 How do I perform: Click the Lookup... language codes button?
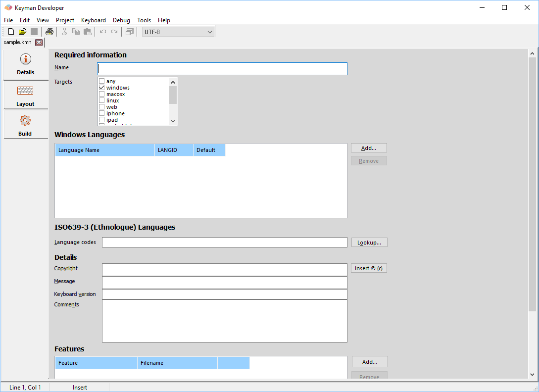click(x=369, y=243)
